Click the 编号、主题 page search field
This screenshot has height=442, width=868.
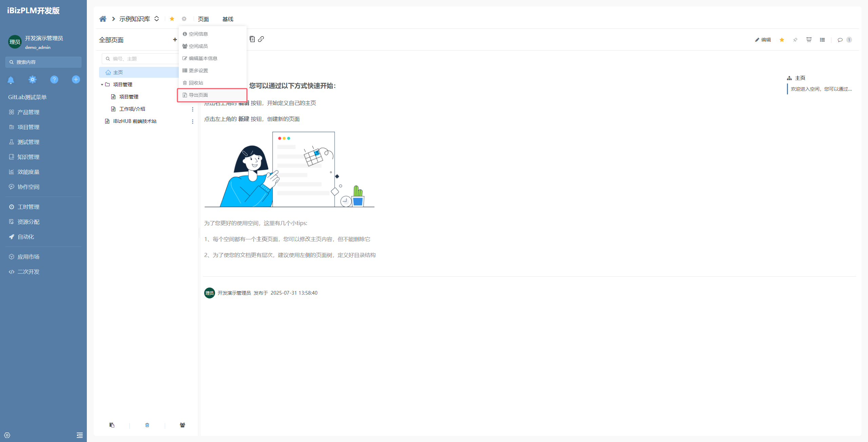[142, 59]
